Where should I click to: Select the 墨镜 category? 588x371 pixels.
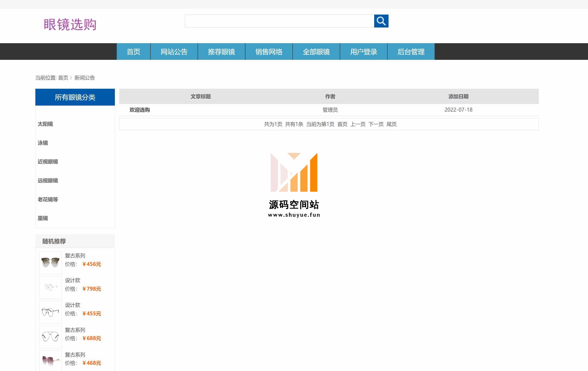43,218
